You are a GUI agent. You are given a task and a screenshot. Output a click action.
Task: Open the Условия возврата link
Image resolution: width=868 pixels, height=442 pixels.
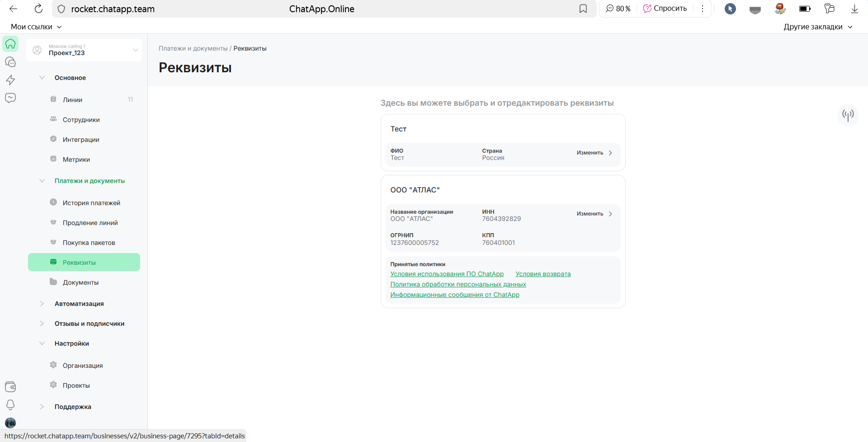point(543,274)
